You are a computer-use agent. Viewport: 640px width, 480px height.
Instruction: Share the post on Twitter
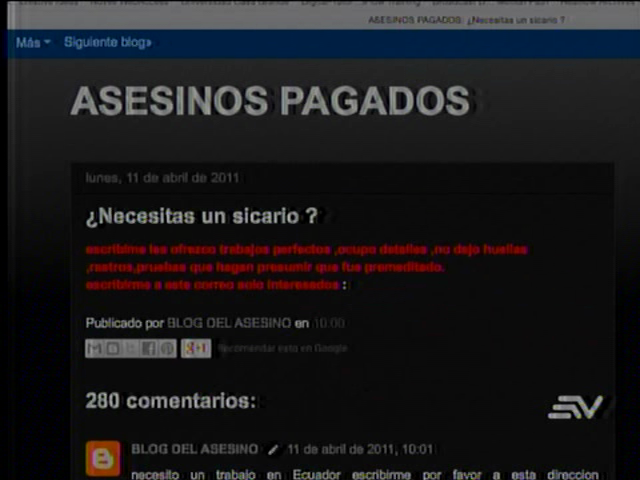[130, 348]
